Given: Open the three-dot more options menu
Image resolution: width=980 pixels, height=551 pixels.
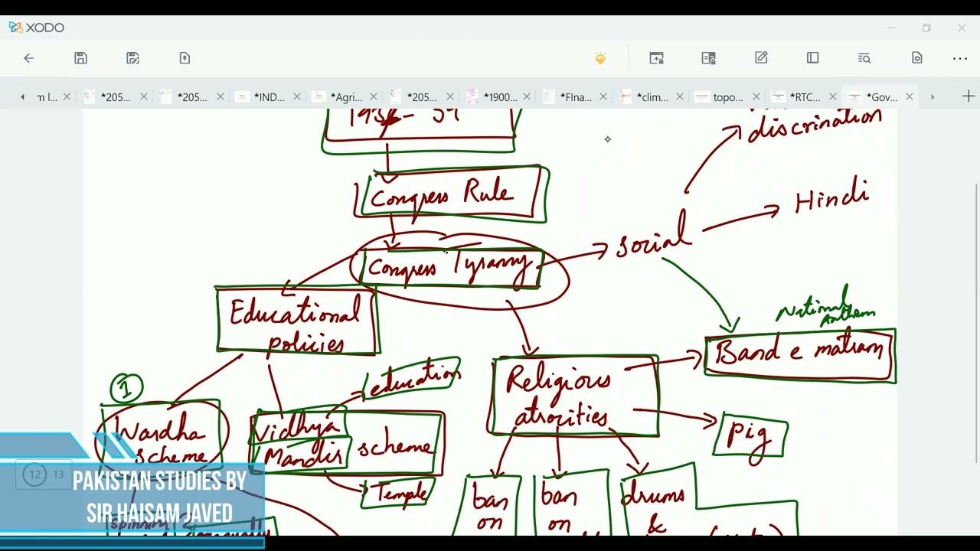Looking at the screenshot, I should [x=960, y=58].
